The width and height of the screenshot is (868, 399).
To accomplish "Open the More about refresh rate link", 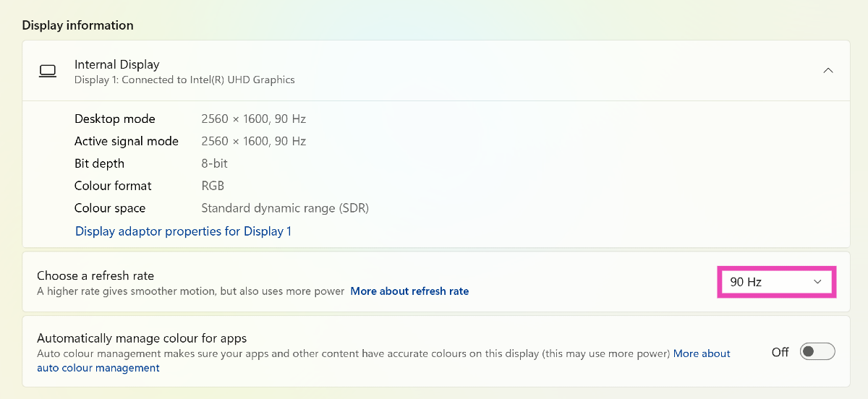I will click(x=409, y=291).
